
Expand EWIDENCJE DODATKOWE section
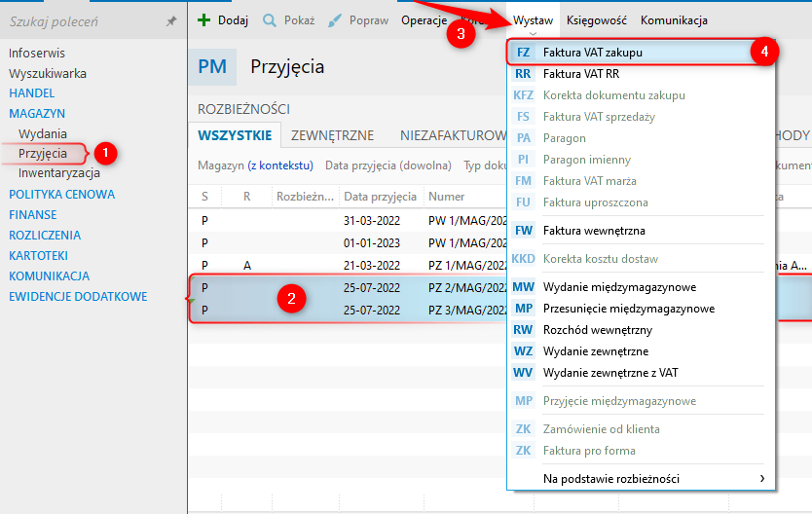78,297
